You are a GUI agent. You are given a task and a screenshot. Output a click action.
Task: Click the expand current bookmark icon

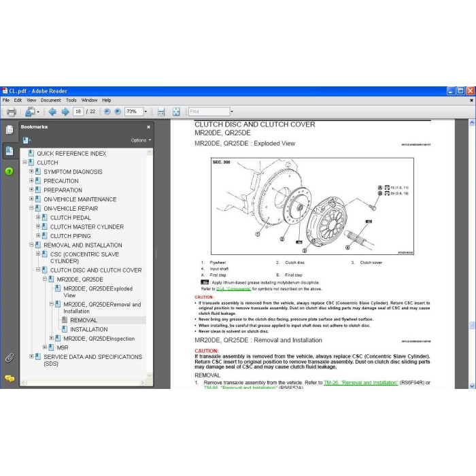(x=27, y=140)
